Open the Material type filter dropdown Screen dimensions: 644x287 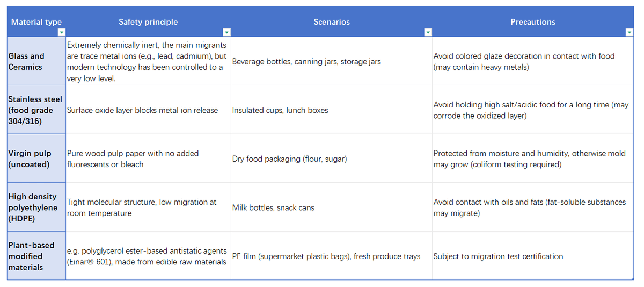coord(61,33)
